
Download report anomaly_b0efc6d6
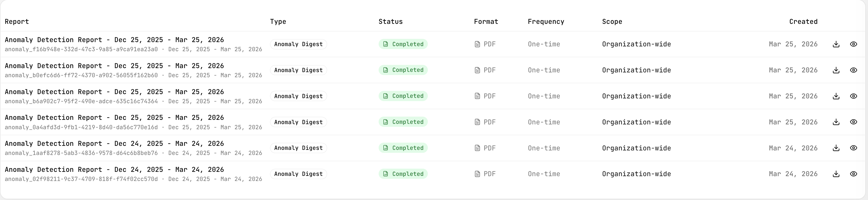click(x=836, y=70)
